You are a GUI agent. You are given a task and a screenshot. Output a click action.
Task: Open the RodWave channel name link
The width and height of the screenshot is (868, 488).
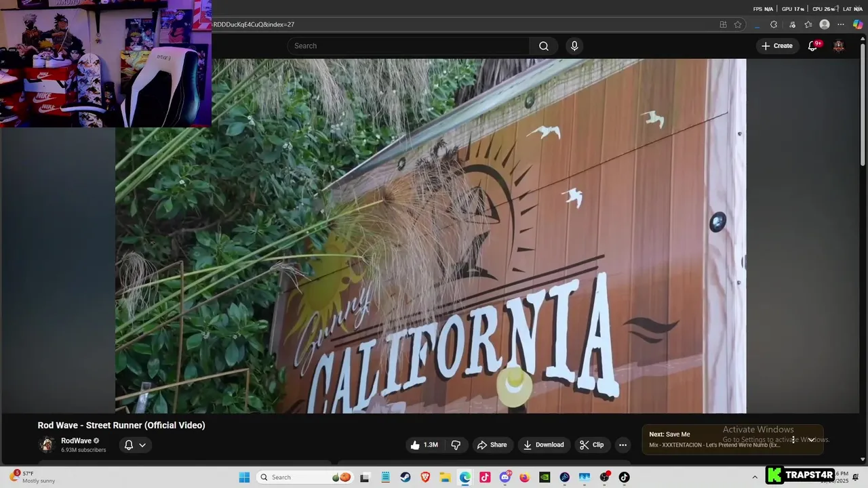coord(76,441)
